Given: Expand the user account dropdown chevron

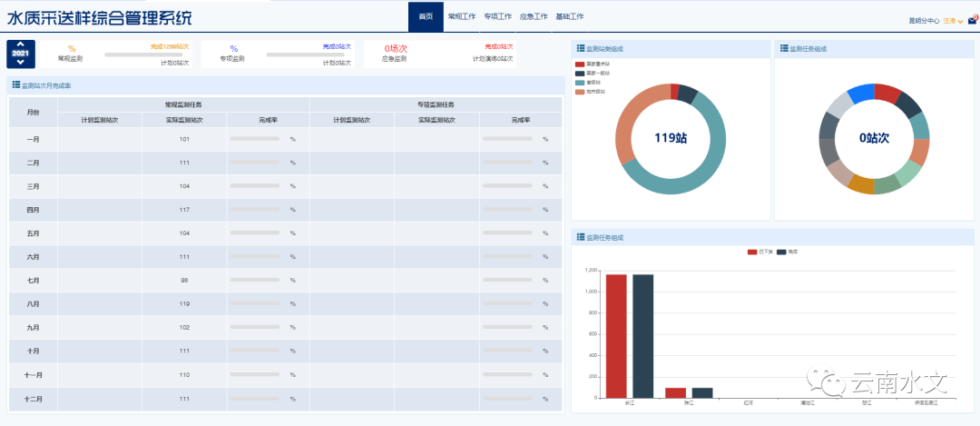Looking at the screenshot, I should (960, 20).
